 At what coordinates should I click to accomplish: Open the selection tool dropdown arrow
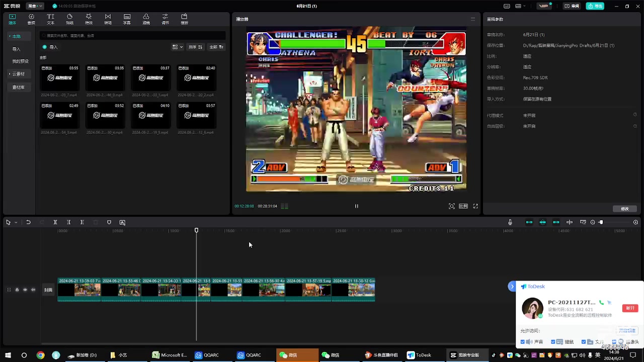pyautogui.click(x=16, y=222)
